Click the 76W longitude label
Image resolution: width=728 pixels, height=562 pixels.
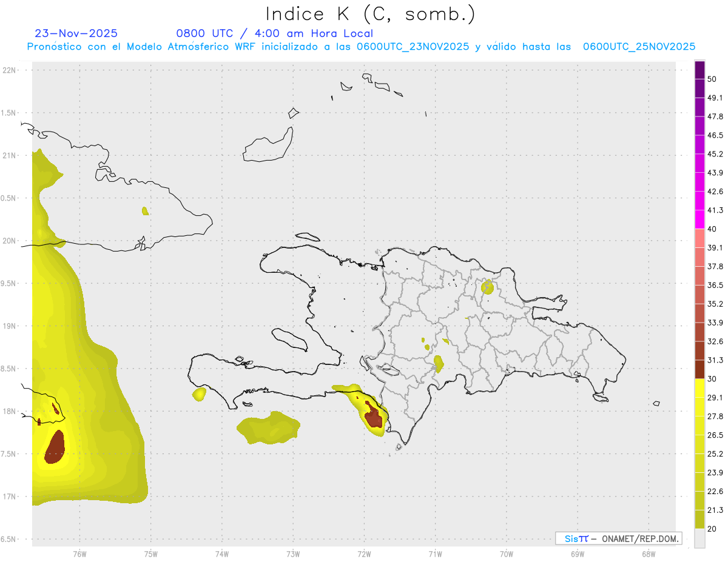[x=79, y=554]
